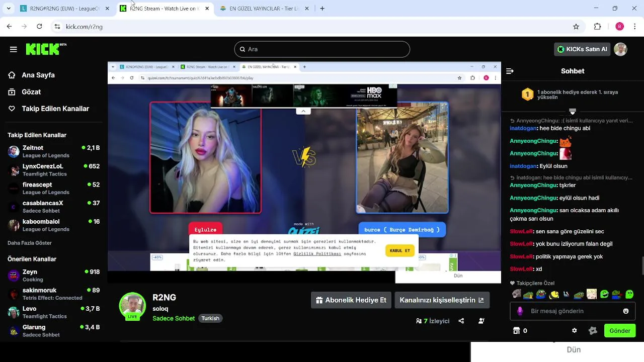Image resolution: width=644 pixels, height=362 pixels.
Task: Open Takip Edilen Kanallar page
Action: (48, 109)
